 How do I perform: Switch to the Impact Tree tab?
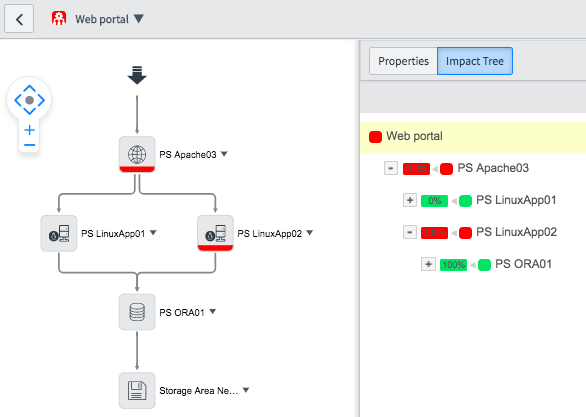tap(475, 61)
